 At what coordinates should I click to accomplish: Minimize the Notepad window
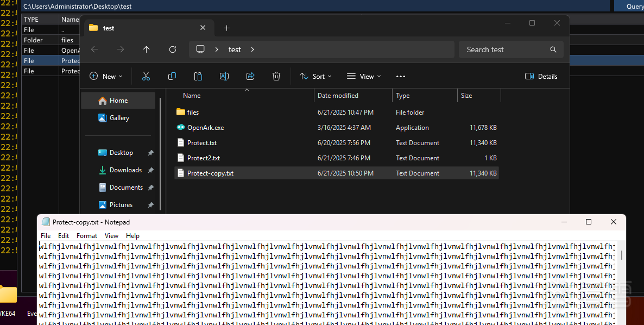point(564,222)
